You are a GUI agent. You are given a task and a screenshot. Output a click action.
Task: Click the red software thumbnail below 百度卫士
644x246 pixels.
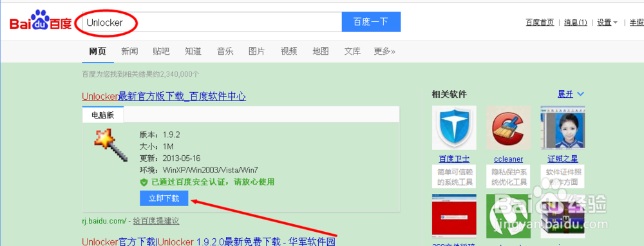(x=454, y=216)
